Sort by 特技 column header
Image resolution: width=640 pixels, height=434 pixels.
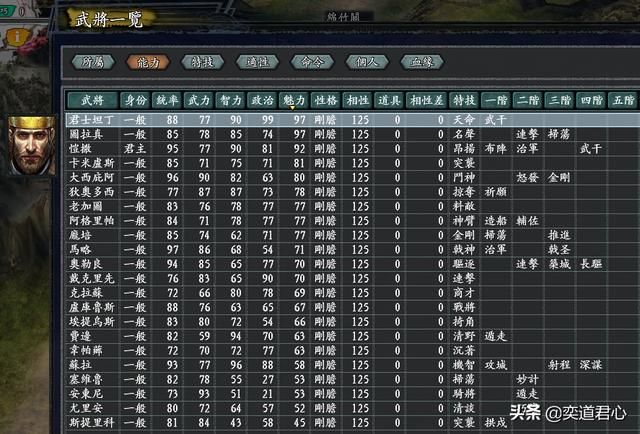464,100
